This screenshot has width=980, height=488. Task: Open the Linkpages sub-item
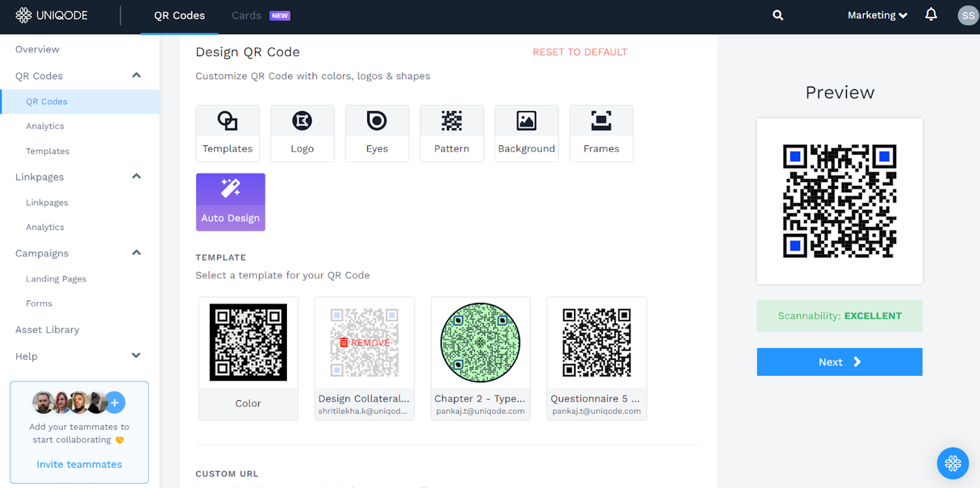coord(47,203)
